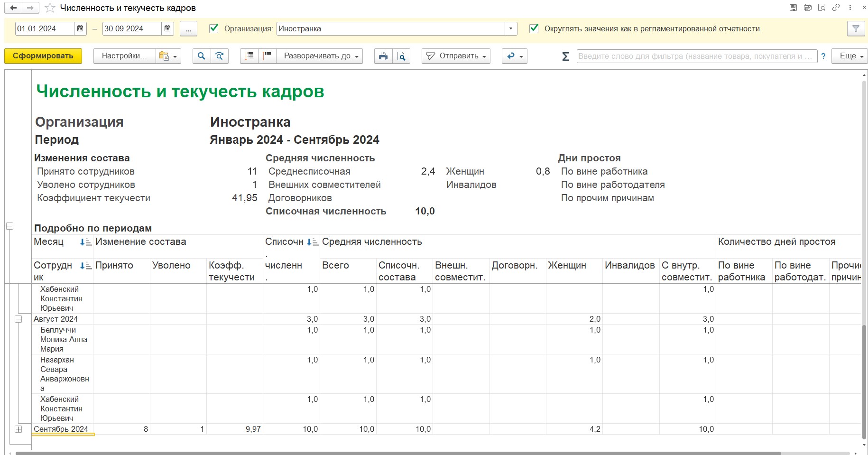The width and height of the screenshot is (868, 455).
Task: Toggle the Округлять значения checkbox
Action: [534, 28]
